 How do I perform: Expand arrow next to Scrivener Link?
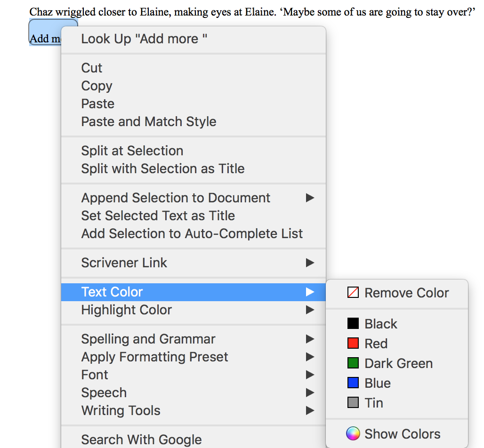point(310,263)
